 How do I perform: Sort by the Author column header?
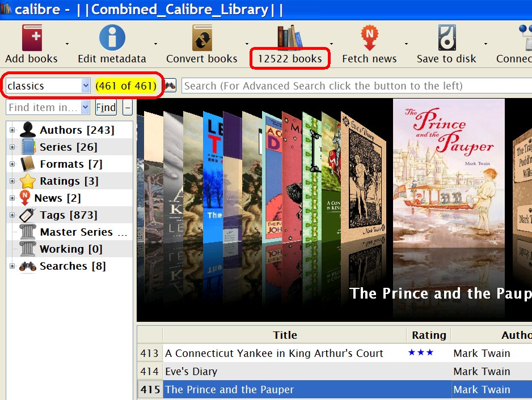(x=492, y=335)
